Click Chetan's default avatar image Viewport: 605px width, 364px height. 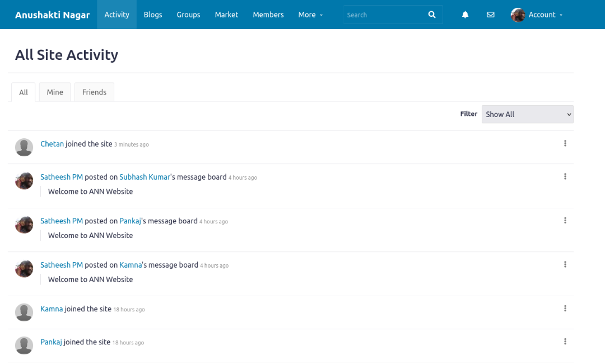click(x=24, y=147)
